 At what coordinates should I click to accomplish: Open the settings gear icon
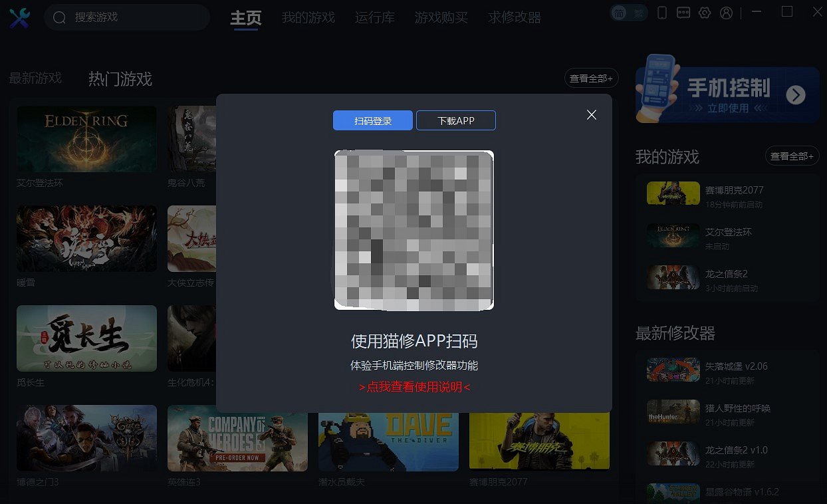point(705,13)
